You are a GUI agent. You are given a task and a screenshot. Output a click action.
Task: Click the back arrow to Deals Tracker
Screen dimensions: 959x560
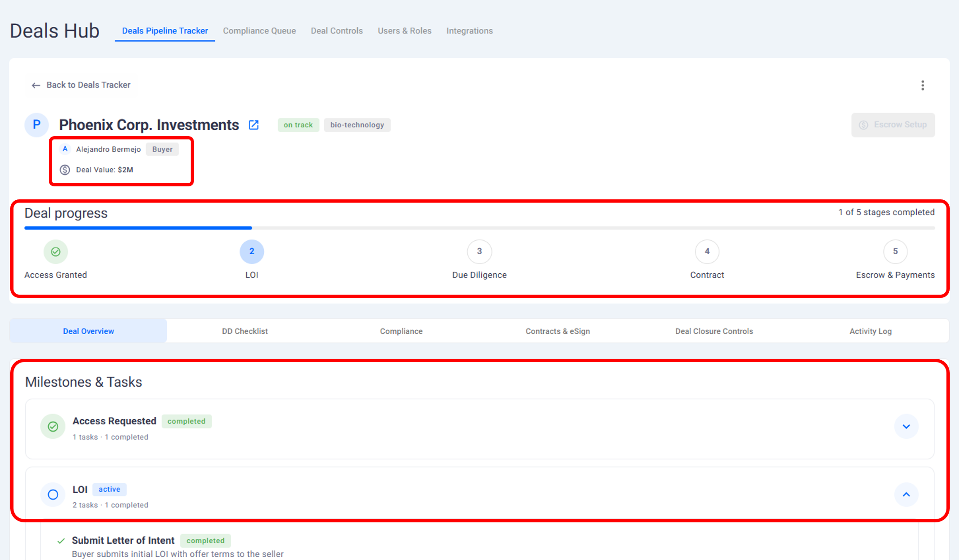pos(36,85)
